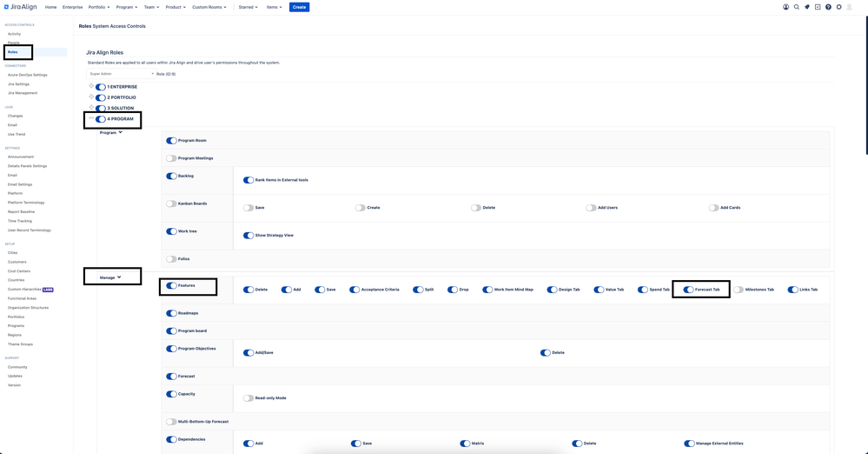
Task: Toggle the Add/Save switch for objectives
Action: [x=248, y=353]
